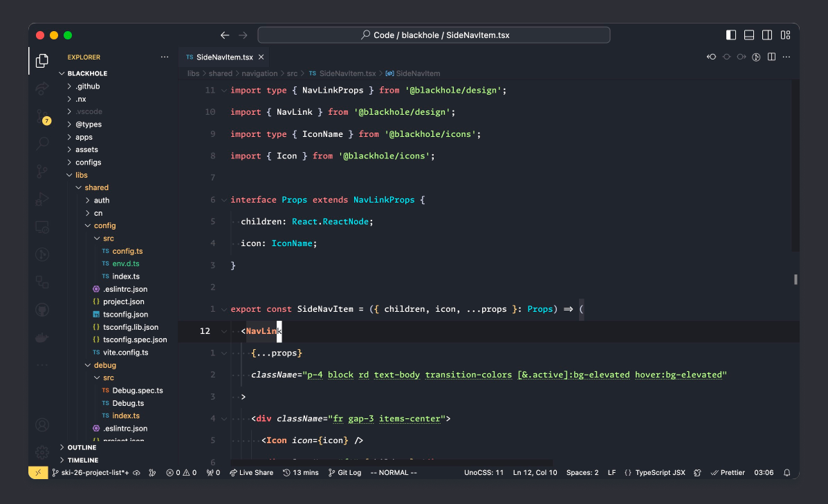Open notifications bell in the status bar
Viewport: 828px width, 504px height.
pyautogui.click(x=786, y=473)
